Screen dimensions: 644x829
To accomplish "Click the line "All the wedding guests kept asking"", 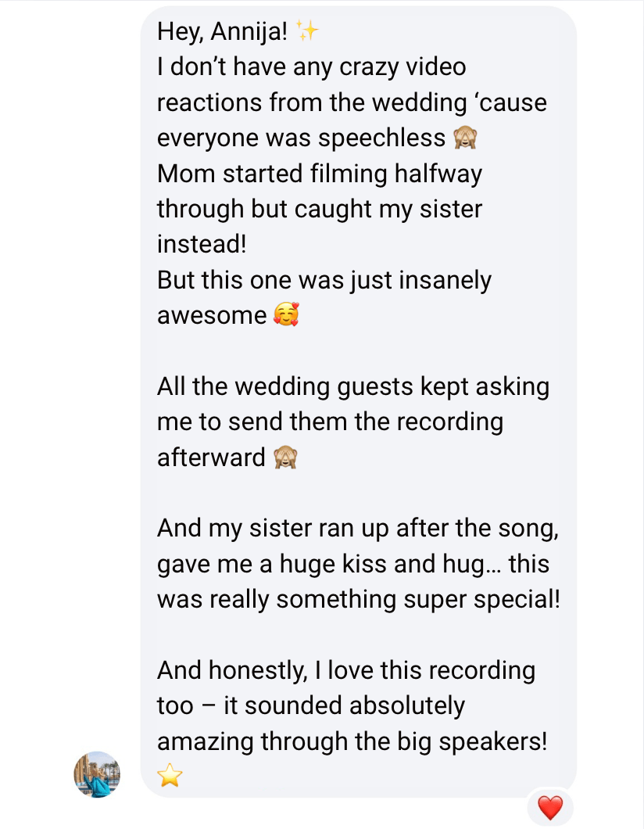I will (x=353, y=386).
